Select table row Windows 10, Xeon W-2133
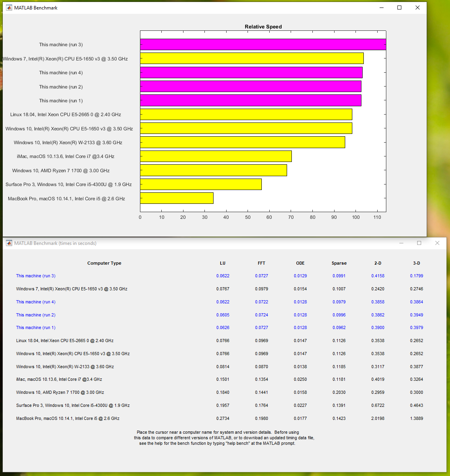The height and width of the screenshot is (476, 450). pyautogui.click(x=219, y=367)
